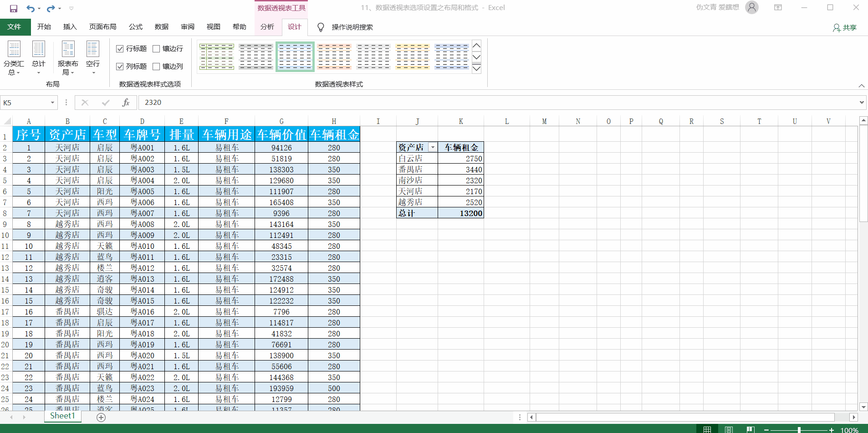The width and height of the screenshot is (868, 433).
Task: Select the pivot total value 13200
Action: [x=461, y=213]
